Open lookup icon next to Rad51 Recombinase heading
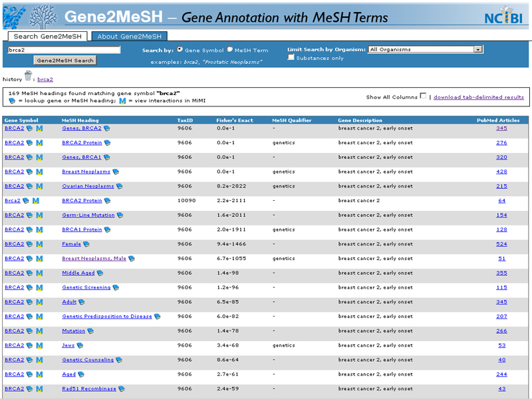This screenshot has width=532, height=399. click(122, 389)
